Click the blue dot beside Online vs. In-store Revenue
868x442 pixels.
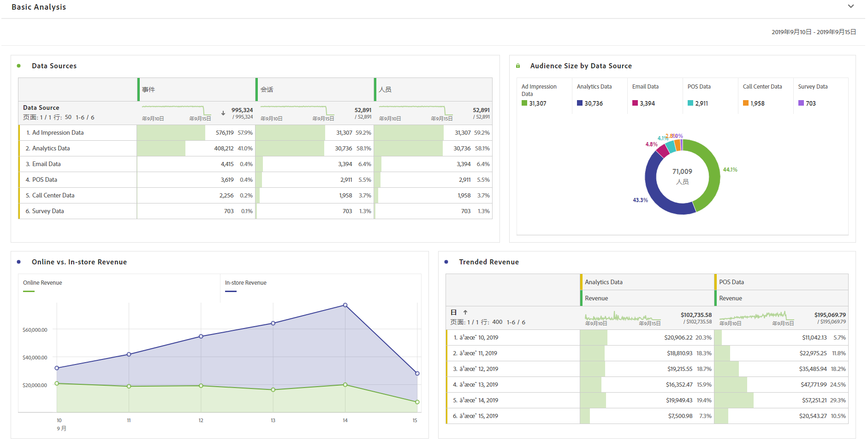coord(19,262)
